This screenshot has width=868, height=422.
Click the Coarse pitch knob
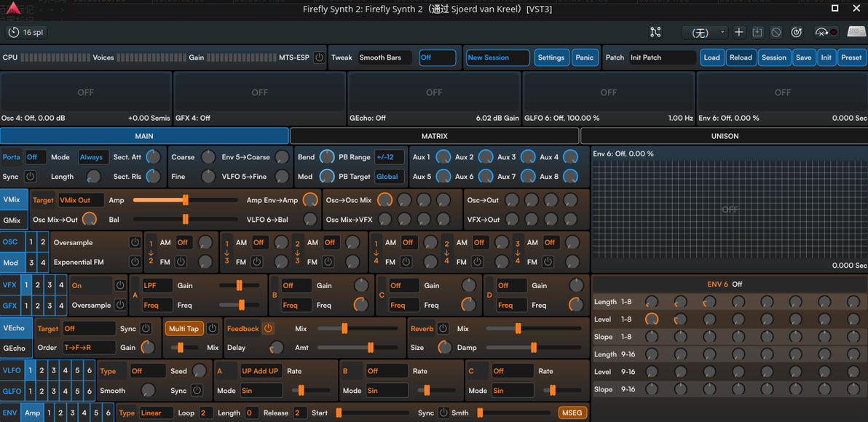[208, 157]
